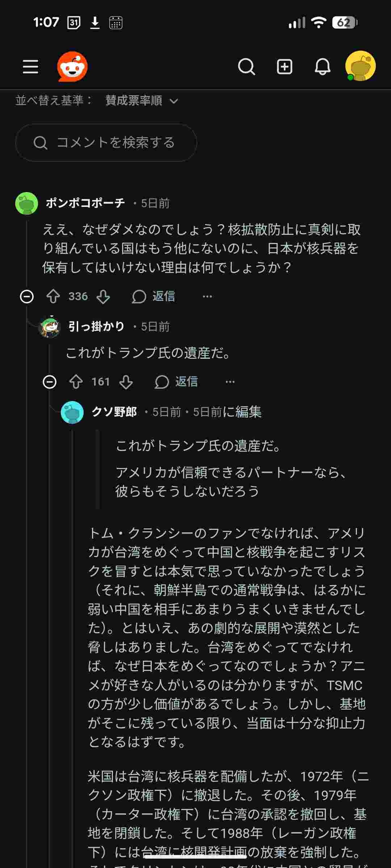Collapse 引っ掛かり's reply thread
Screen dimensions: 391x868
[50, 382]
